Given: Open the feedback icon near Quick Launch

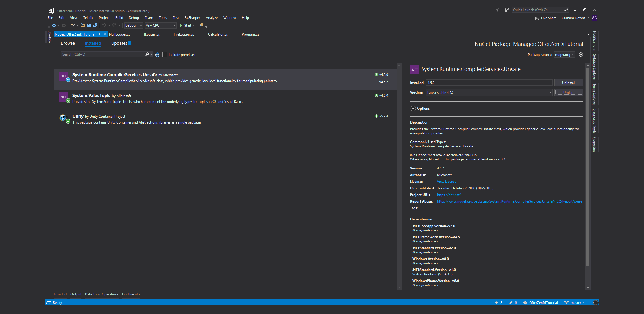Looking at the screenshot, I should coord(506,10).
